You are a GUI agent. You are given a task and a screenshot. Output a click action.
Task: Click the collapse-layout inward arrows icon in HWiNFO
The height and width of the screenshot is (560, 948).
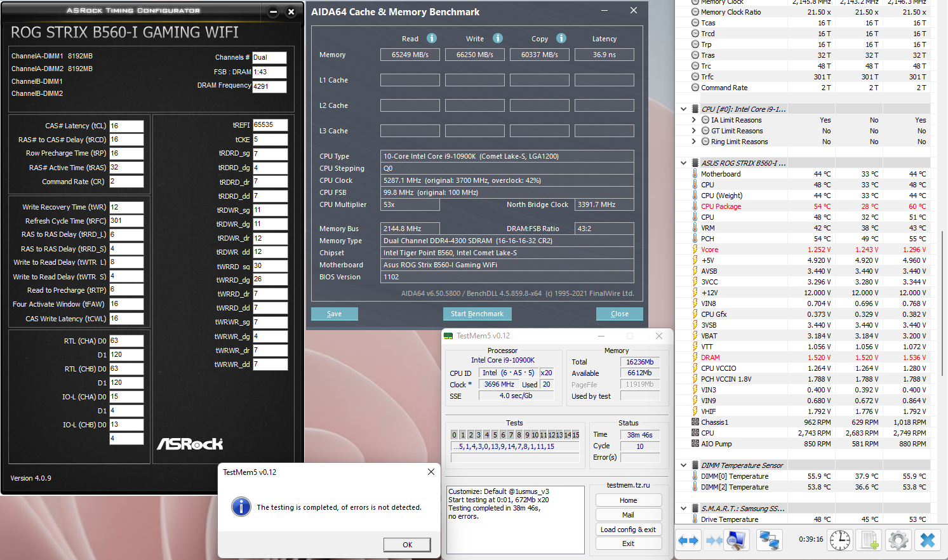714,540
